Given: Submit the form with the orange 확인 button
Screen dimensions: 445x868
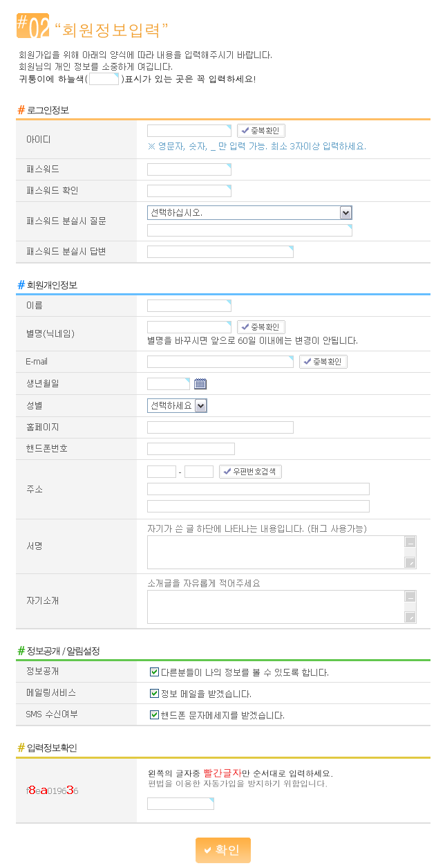Looking at the screenshot, I should (x=223, y=850).
